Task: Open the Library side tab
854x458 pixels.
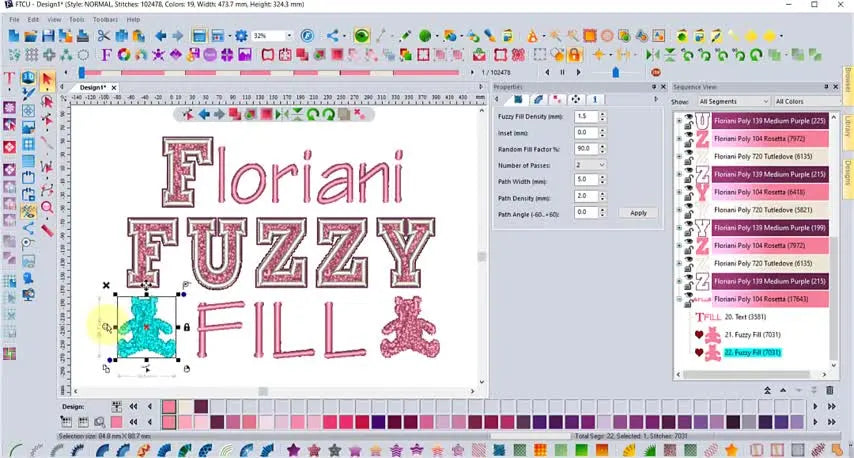Action: point(847,131)
